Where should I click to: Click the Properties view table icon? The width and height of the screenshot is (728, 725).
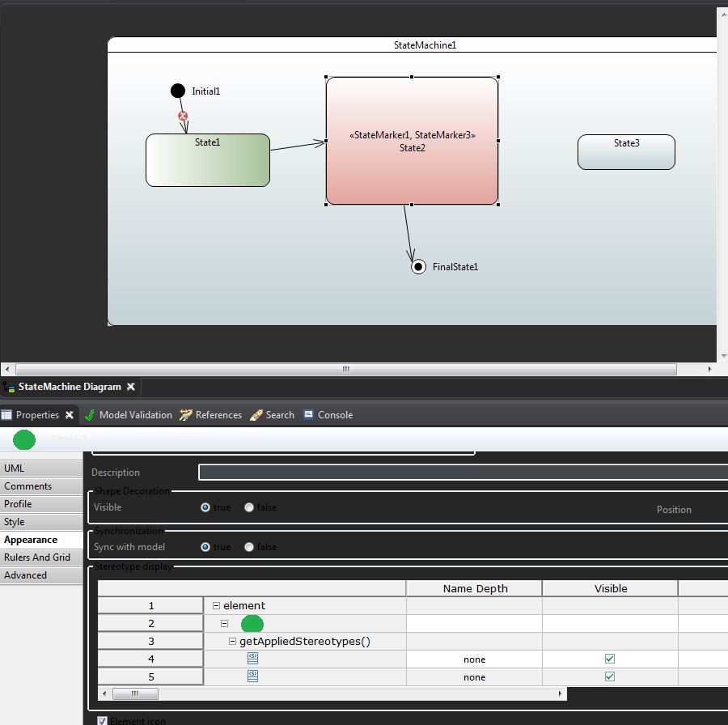[x=6, y=415]
